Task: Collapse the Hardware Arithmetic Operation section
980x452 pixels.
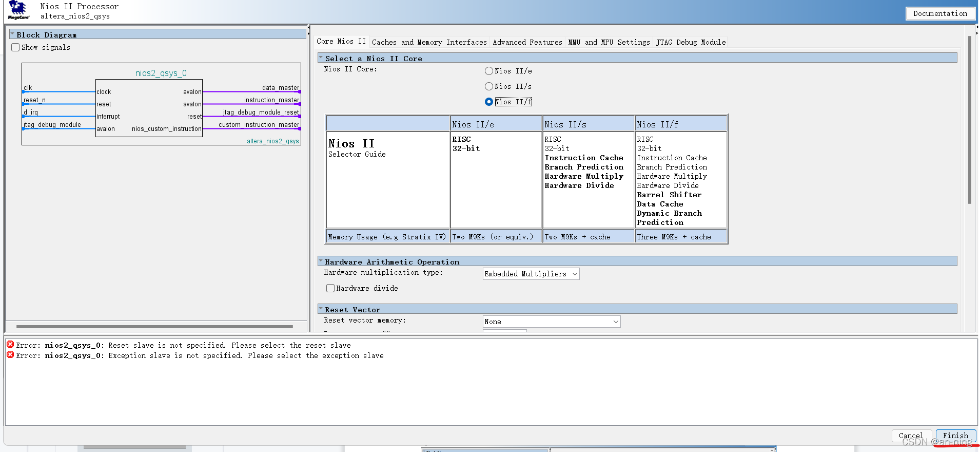Action: coord(321,261)
